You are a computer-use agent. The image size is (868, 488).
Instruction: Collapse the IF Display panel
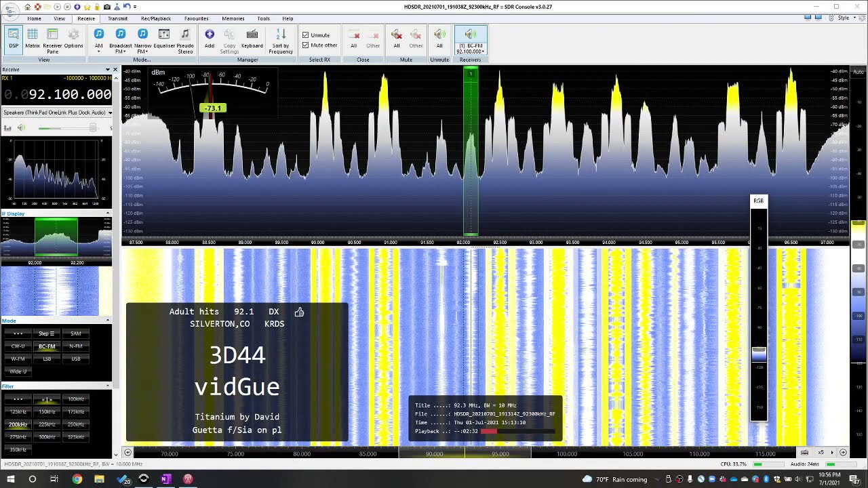pos(108,213)
